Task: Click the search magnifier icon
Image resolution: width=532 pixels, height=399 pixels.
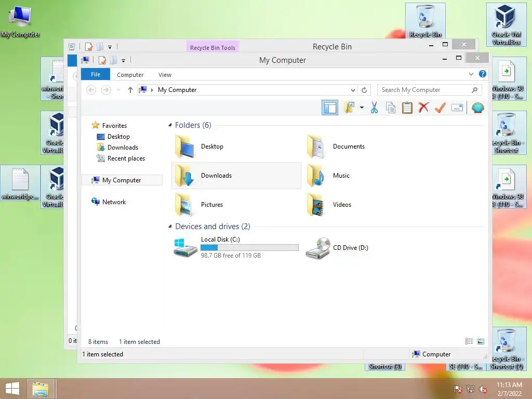Action: [x=475, y=90]
